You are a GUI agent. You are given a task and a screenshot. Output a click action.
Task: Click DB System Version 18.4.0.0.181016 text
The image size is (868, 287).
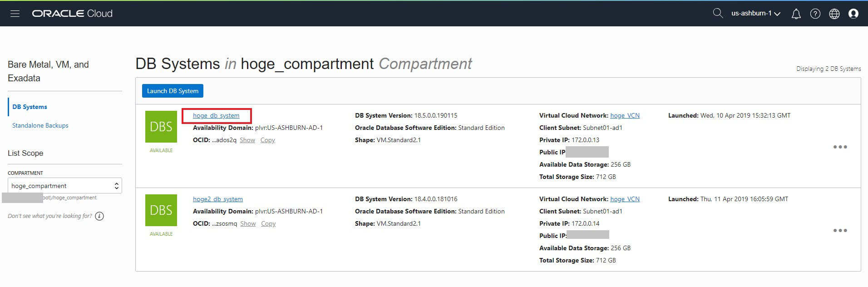(406, 199)
